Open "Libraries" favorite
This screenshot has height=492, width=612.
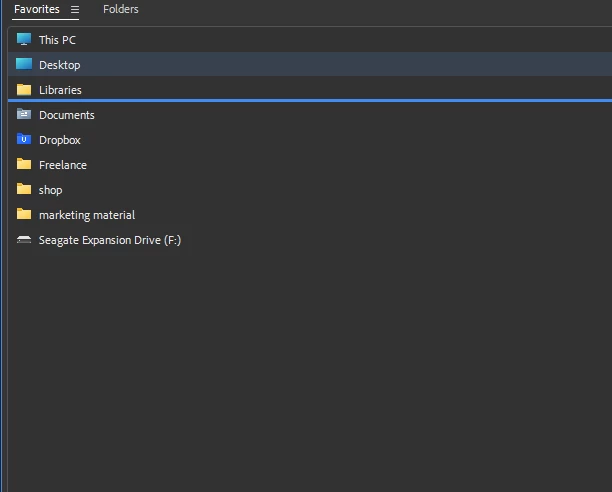(60, 90)
